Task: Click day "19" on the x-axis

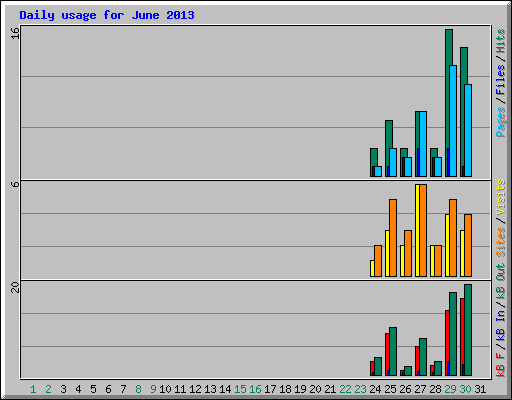Action: coord(300,389)
